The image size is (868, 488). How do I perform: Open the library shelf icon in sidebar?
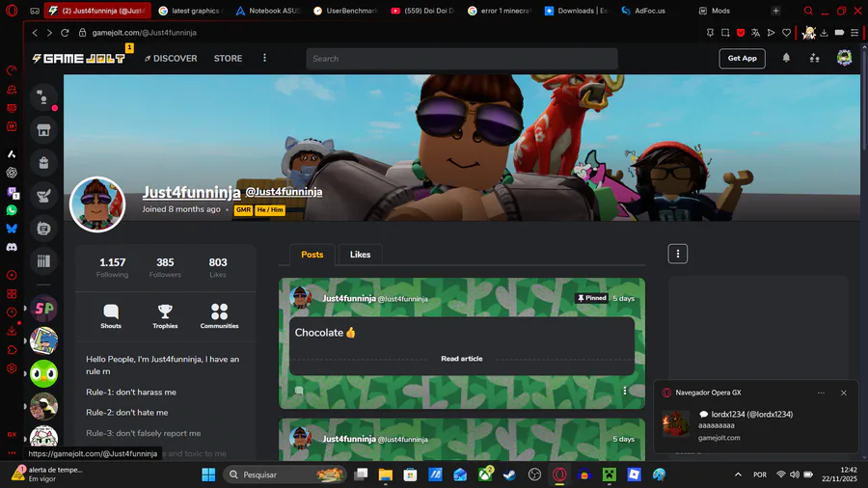(43, 260)
